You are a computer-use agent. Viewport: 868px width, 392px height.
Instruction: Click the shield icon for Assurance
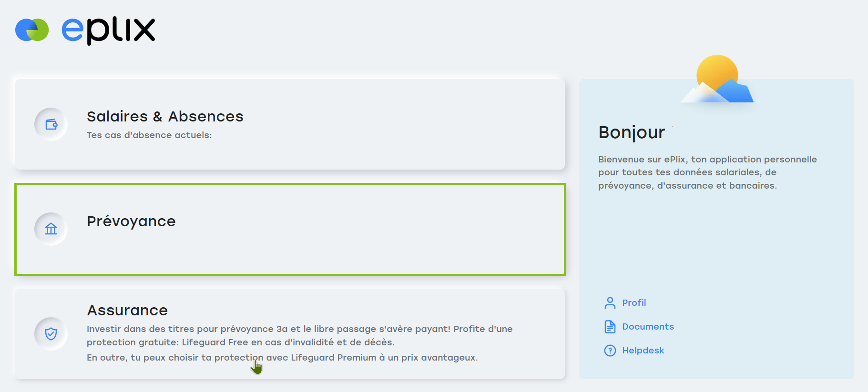[51, 334]
